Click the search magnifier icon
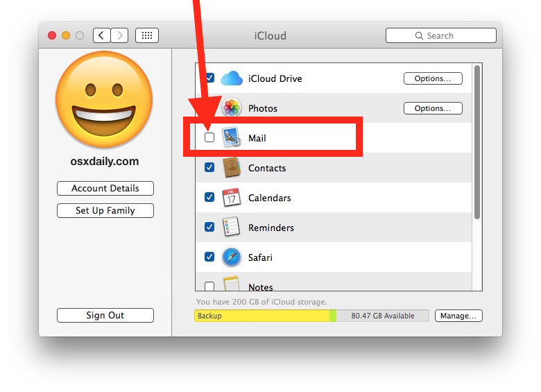The height and width of the screenshot is (392, 541). click(x=419, y=36)
